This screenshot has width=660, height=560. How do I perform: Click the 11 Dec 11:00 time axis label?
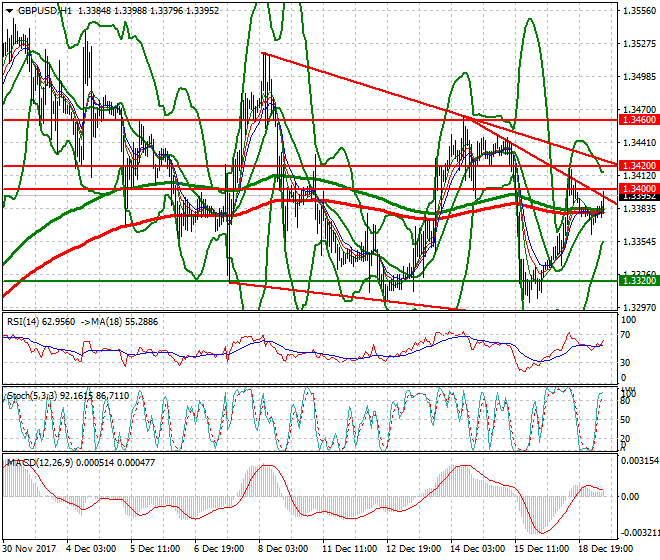[350, 549]
